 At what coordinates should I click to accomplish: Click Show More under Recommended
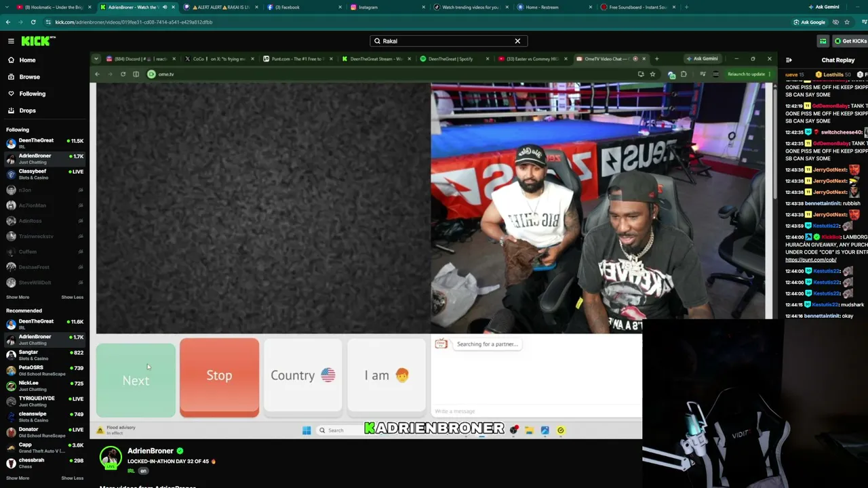[x=18, y=478]
